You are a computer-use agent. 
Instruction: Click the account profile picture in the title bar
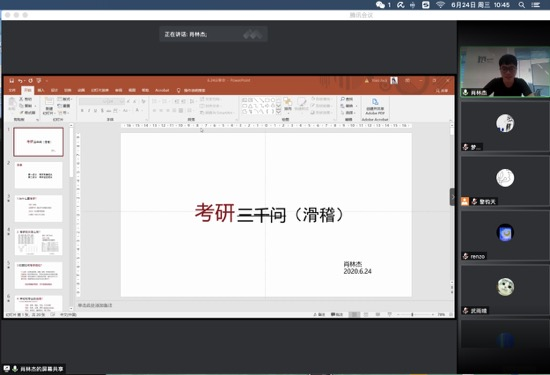[394, 81]
